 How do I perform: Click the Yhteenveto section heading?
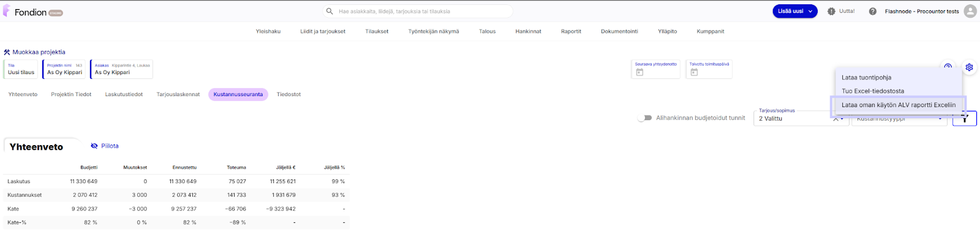click(x=36, y=147)
